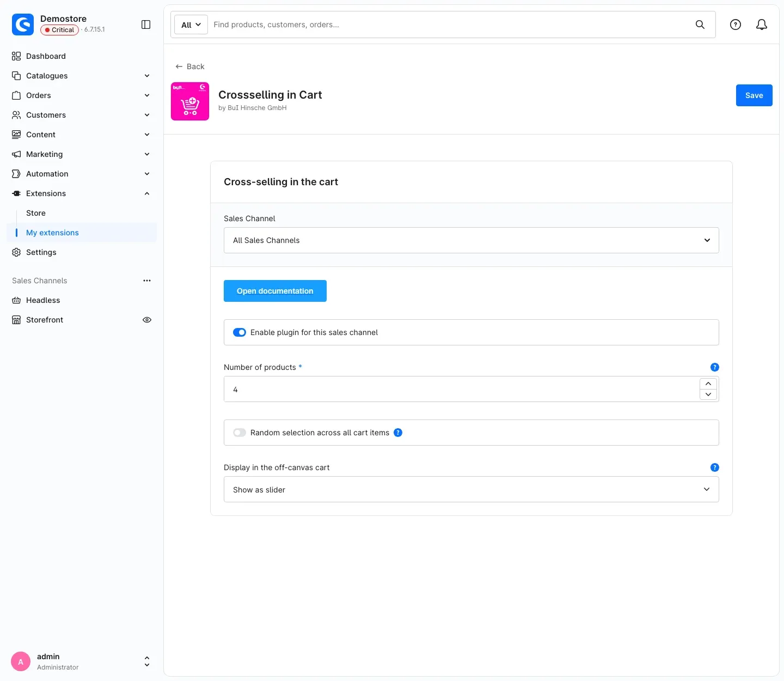Screen dimensions: 784x681
Task: Open the off-canvas cart display dropdown
Action: click(471, 489)
